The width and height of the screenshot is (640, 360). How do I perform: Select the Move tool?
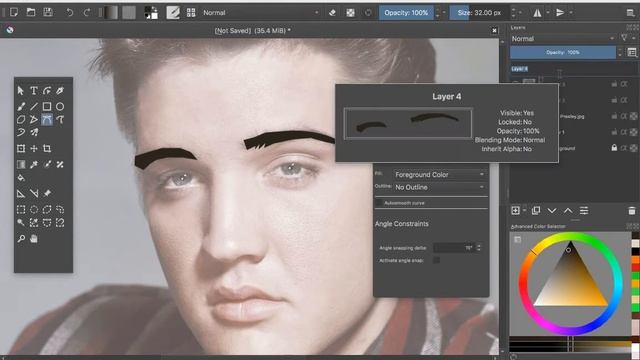(34, 149)
